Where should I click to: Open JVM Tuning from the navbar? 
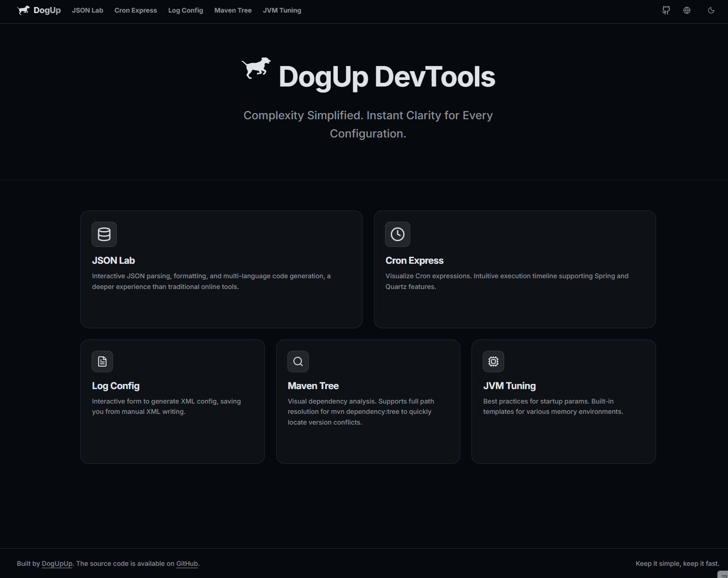pos(282,10)
